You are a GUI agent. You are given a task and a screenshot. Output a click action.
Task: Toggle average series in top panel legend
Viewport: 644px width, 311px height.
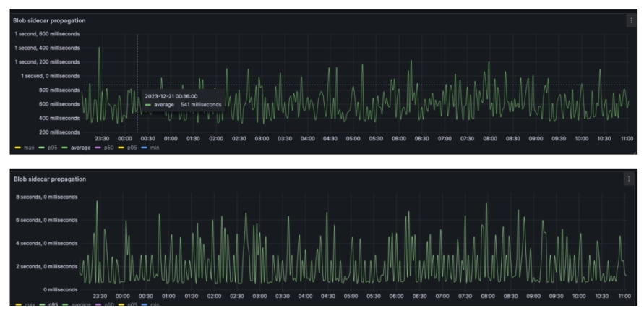(80, 148)
